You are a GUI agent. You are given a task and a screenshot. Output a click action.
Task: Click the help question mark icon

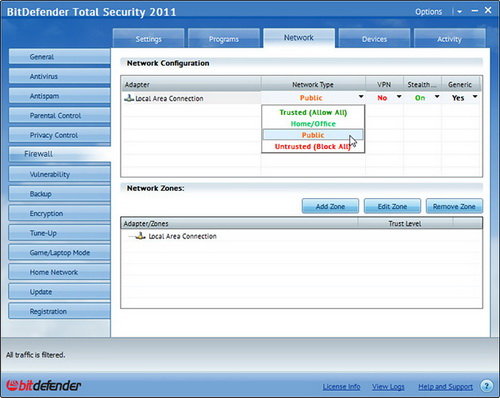coord(486,386)
